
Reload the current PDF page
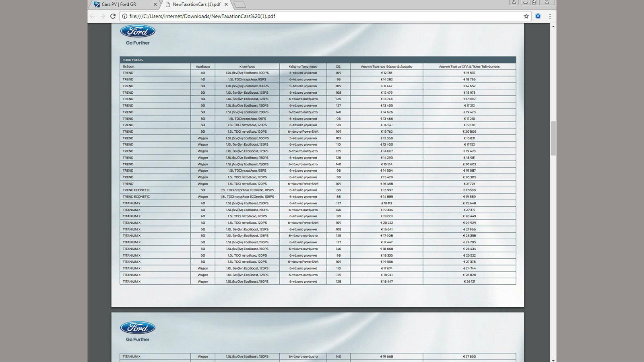pos(113,16)
